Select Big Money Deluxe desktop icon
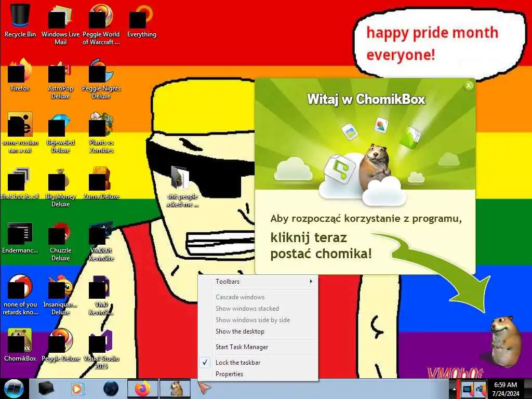532x399 pixels. pyautogui.click(x=60, y=187)
